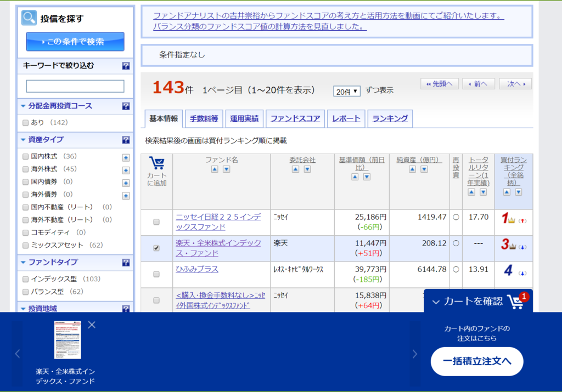Switch to the ランキング tab

pyautogui.click(x=390, y=119)
